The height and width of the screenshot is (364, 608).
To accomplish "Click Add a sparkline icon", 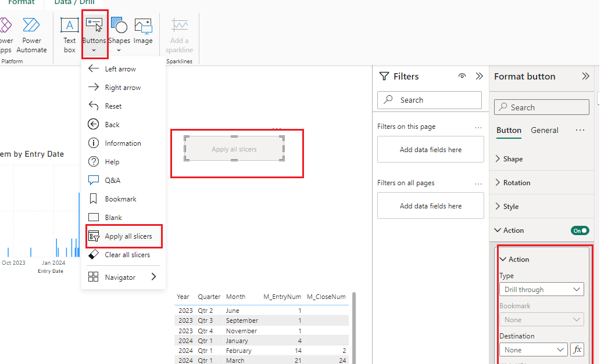I will pyautogui.click(x=179, y=35).
